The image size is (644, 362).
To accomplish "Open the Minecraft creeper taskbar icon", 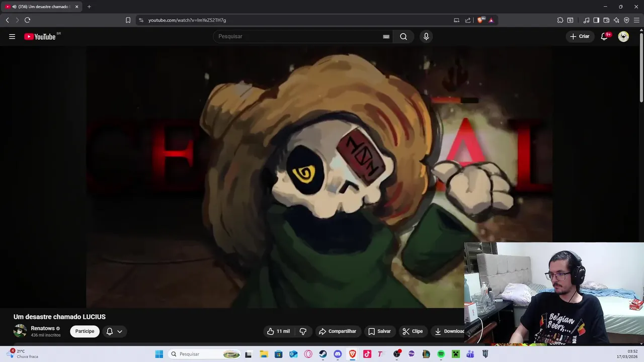I will 455,354.
